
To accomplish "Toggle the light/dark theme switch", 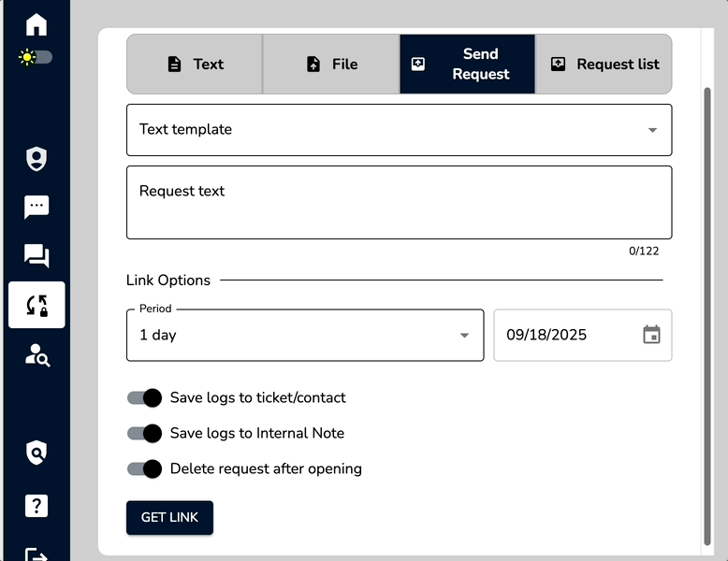I will pyautogui.click(x=36, y=58).
